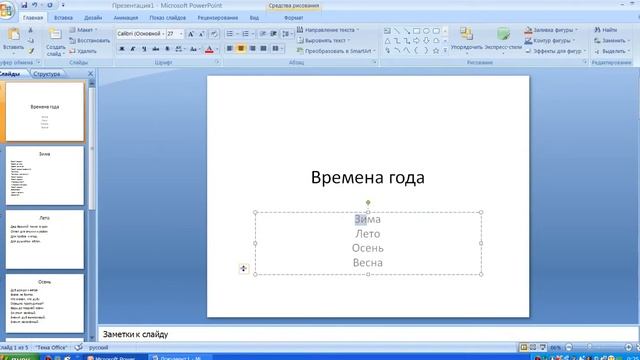This screenshot has height=360, width=640.
Task: Select the straight line shape
Action: pos(397,31)
